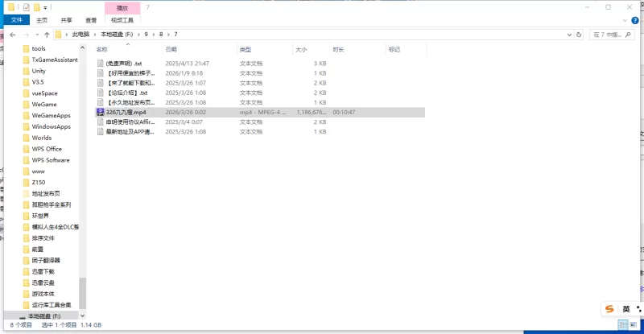Switch to details view icon in status bar
Screen dimensions: 644x334
coord(623,324)
